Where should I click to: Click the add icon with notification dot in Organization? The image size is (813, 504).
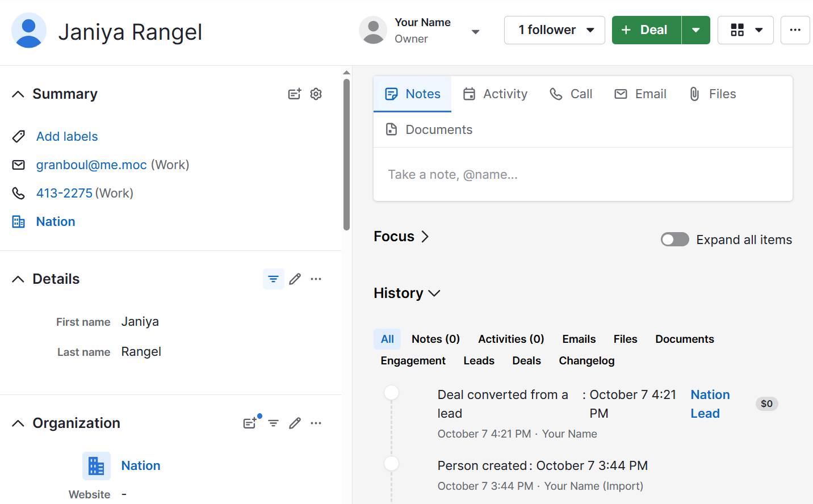pos(250,423)
